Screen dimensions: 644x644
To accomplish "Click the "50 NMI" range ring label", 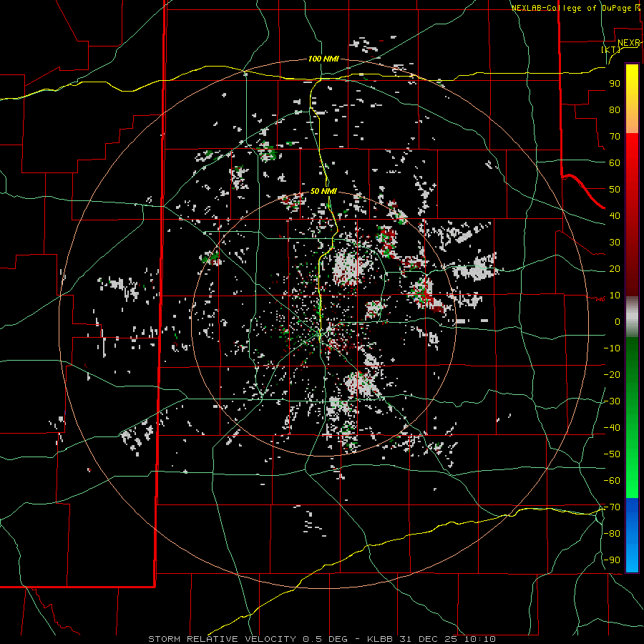I will 323,191.
